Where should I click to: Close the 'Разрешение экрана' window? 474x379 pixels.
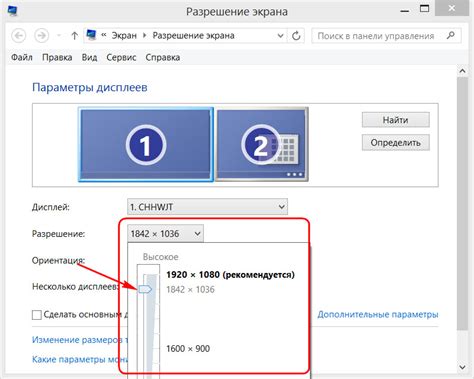452,8
